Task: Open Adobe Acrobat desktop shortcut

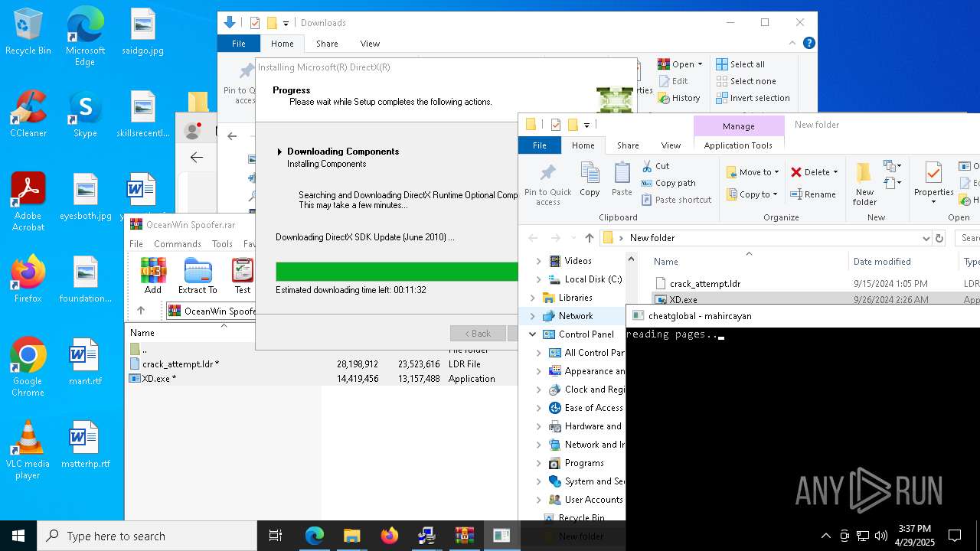Action: (28, 202)
